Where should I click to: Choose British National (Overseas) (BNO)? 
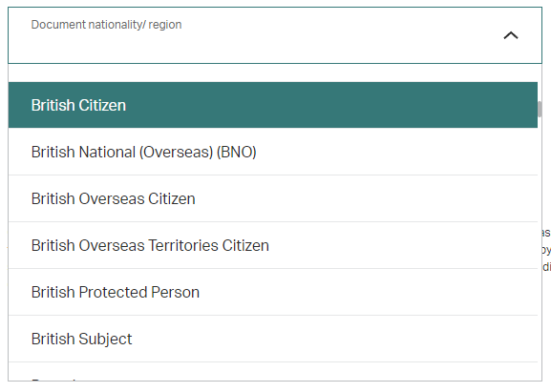pos(273,152)
